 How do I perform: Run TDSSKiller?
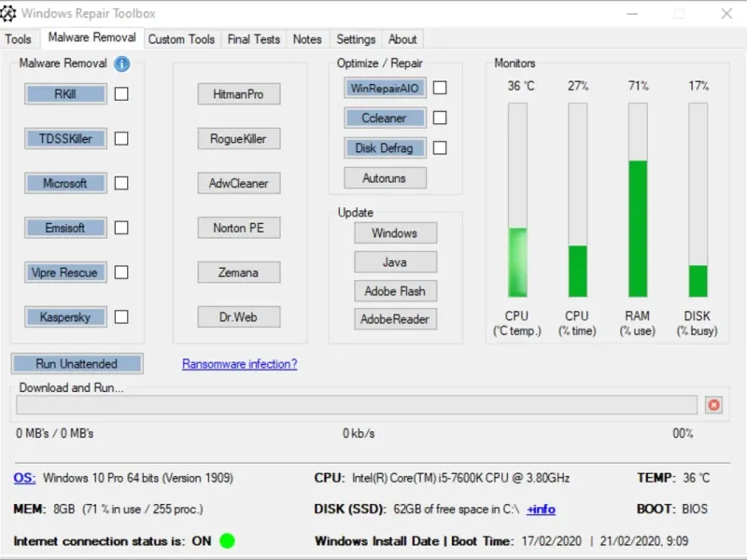pyautogui.click(x=65, y=138)
